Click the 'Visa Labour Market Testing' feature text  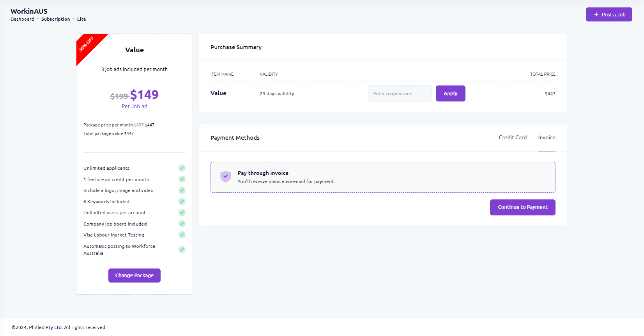pos(114,235)
